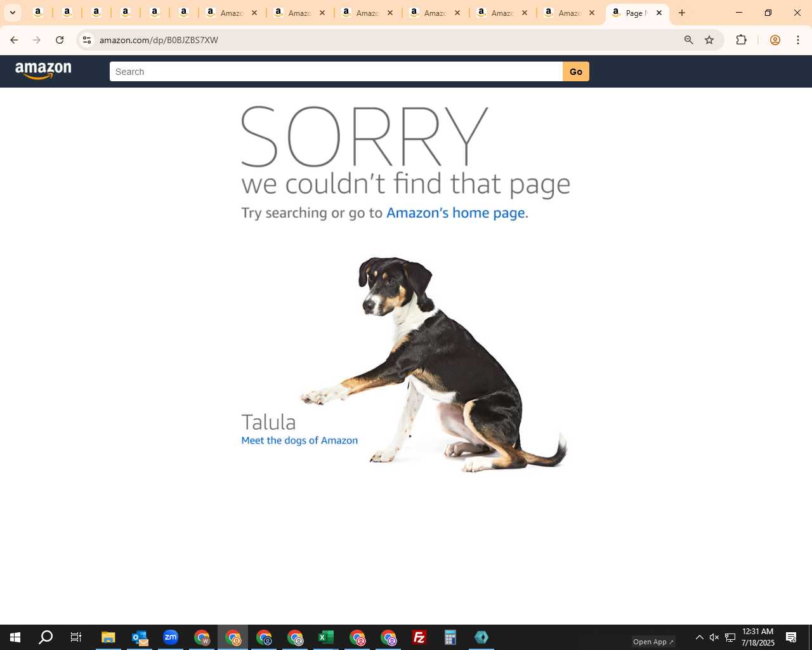Open network status tray icon
The height and width of the screenshot is (650, 812).
point(730,637)
